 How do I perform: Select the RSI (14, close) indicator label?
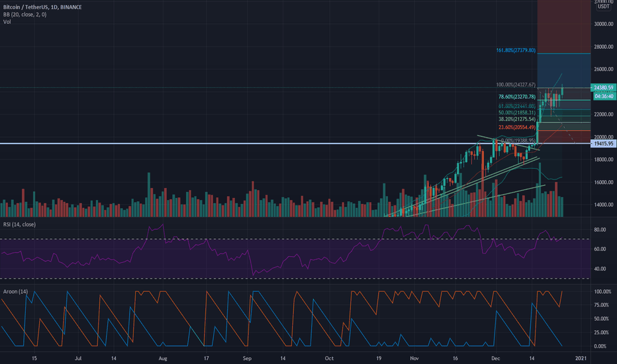[19, 224]
